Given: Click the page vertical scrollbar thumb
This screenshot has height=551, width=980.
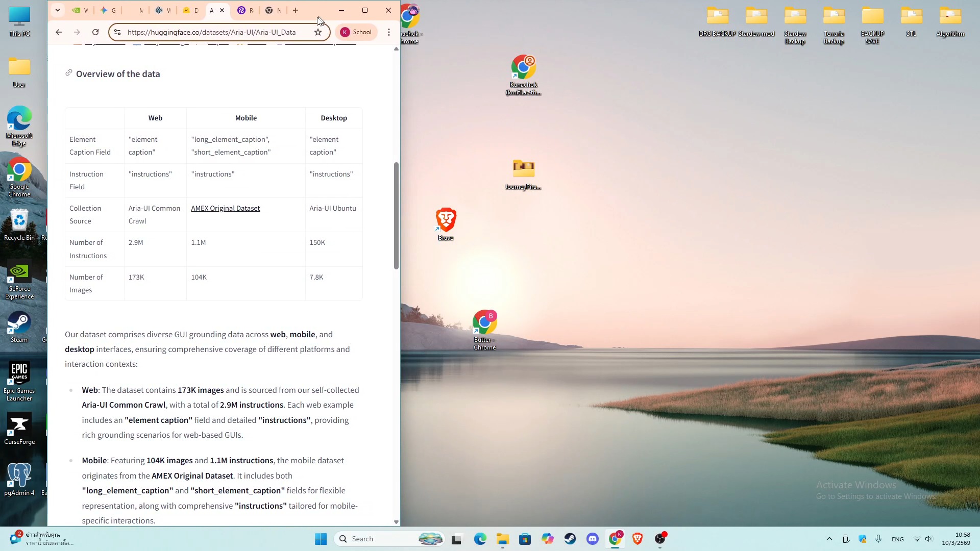Looking at the screenshot, I should 396,215.
